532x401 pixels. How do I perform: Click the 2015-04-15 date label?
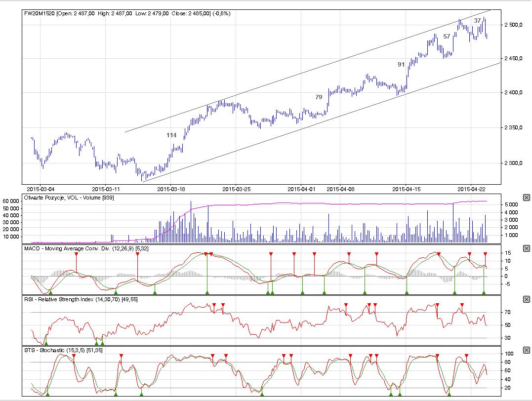(x=406, y=189)
